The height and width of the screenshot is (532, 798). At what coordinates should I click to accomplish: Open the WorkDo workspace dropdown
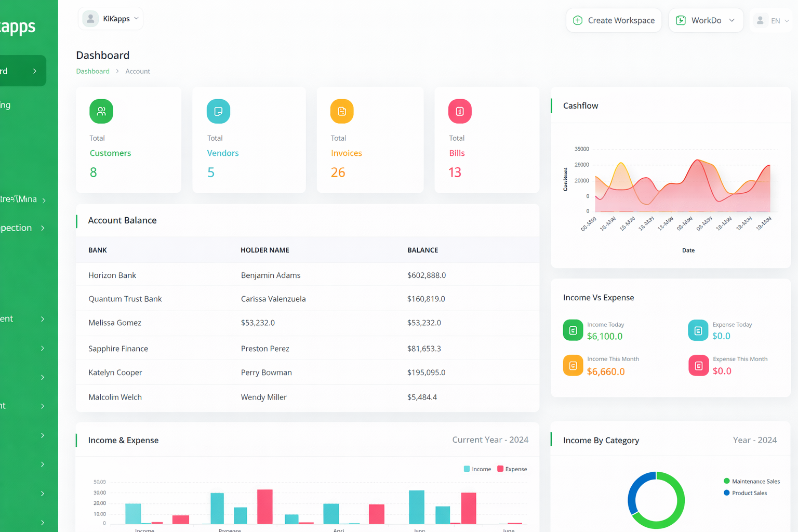pos(706,20)
